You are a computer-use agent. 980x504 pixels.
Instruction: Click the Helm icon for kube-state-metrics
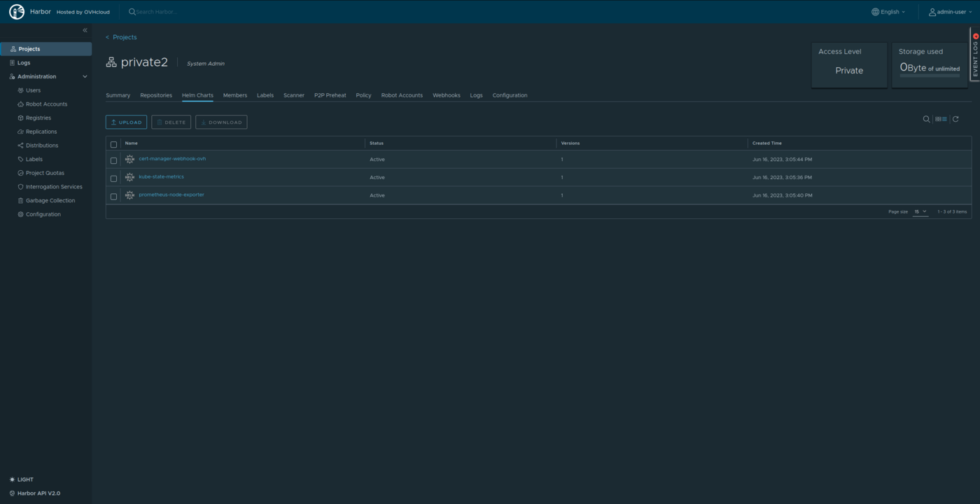129,178
